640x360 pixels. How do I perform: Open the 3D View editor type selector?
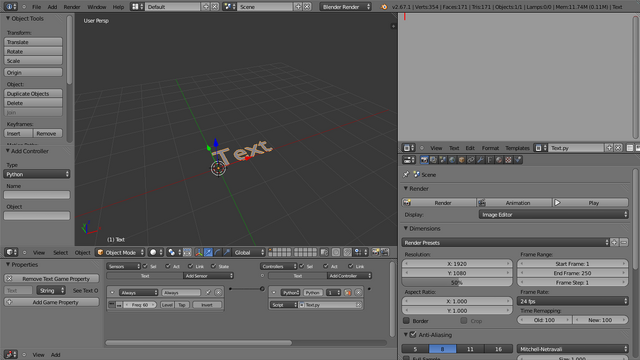(x=11, y=252)
